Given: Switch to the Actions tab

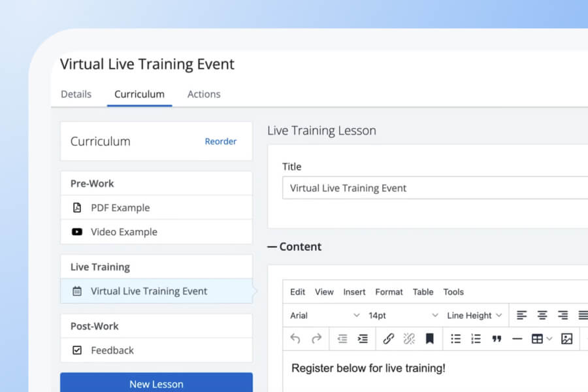Looking at the screenshot, I should coord(204,94).
